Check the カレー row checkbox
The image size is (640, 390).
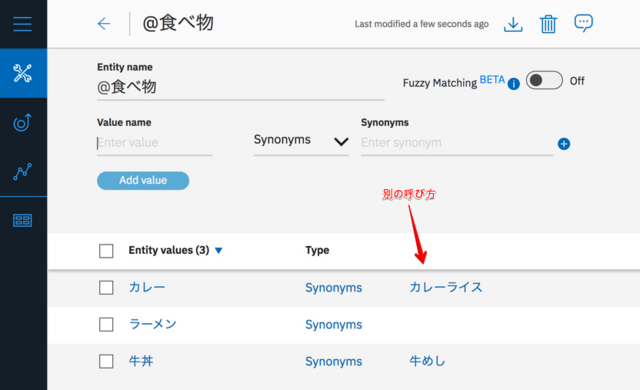106,288
